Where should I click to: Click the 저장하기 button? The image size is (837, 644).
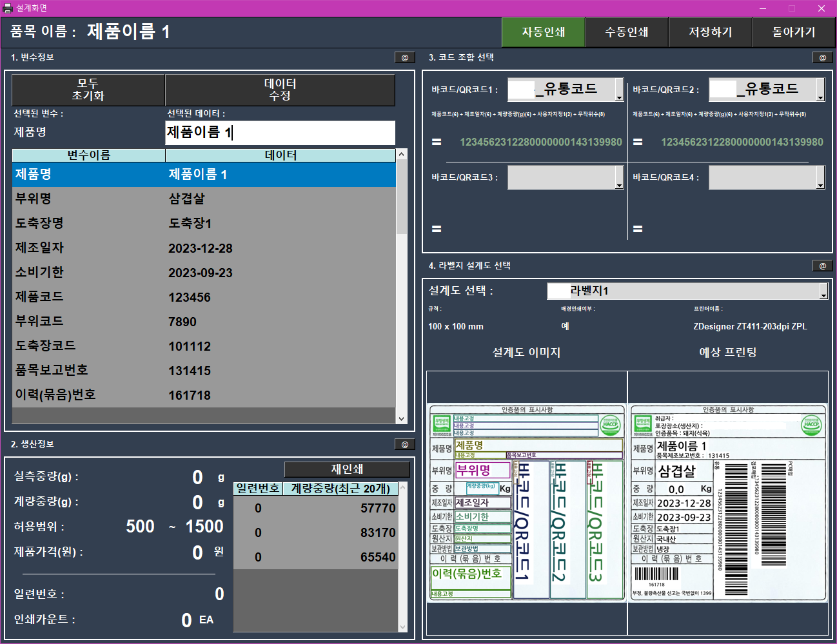(710, 32)
